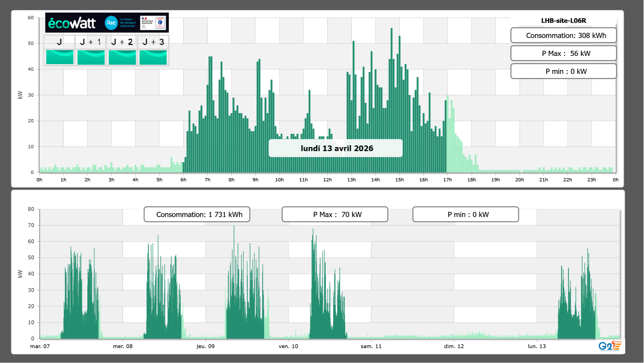Click the Rte round logo
Screen dimensions: 644x363
coord(111,23)
